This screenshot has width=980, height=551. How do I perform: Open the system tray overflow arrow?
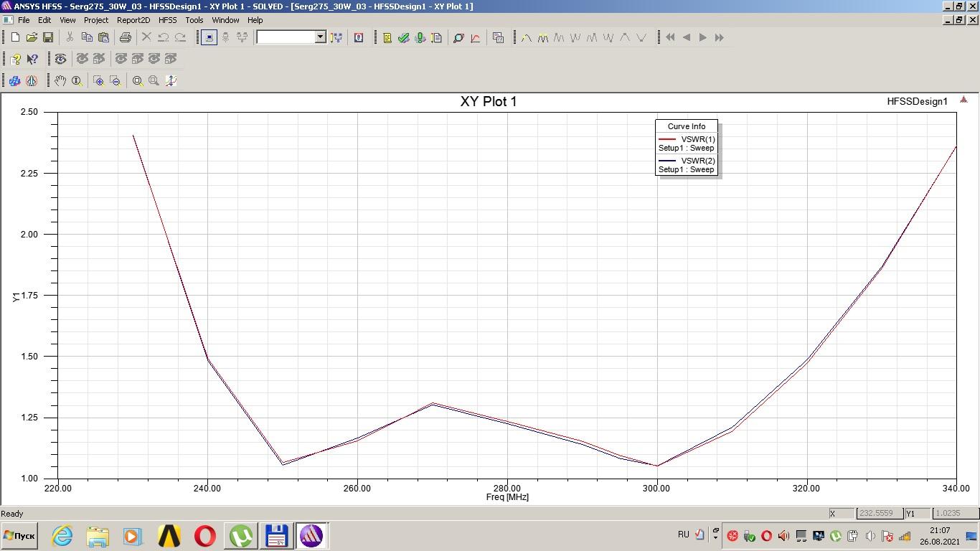715,535
